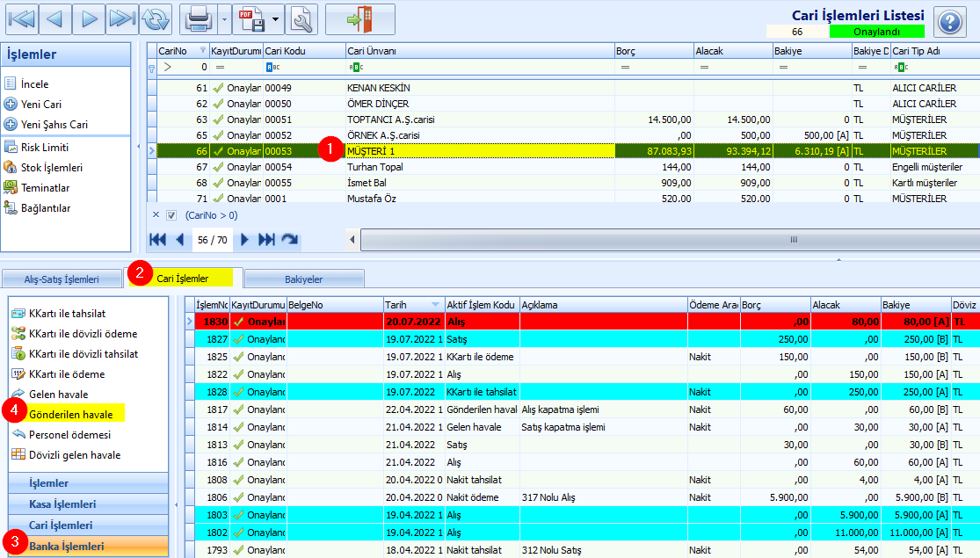Navigator: go to next row
The width and height of the screenshot is (980, 558).
point(244,239)
